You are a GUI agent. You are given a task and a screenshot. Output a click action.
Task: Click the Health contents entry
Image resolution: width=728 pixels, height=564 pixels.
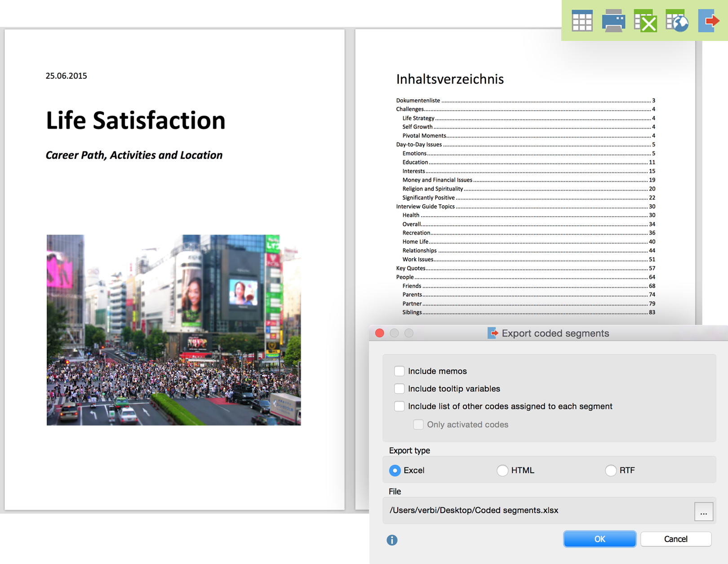click(528, 215)
